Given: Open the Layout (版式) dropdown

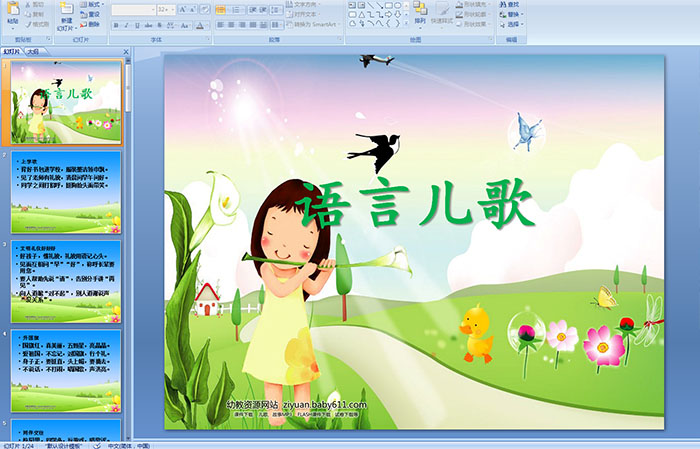Looking at the screenshot, I should click(x=92, y=4).
